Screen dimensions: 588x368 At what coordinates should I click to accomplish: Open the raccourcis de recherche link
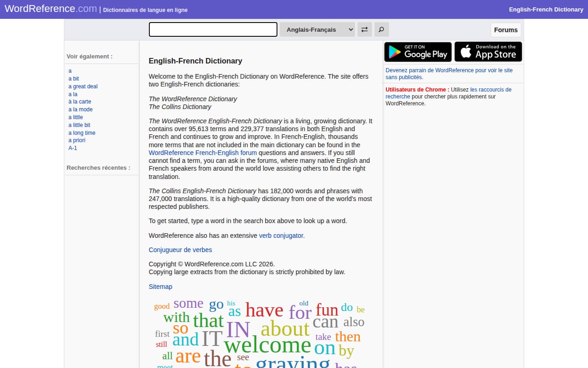448,93
